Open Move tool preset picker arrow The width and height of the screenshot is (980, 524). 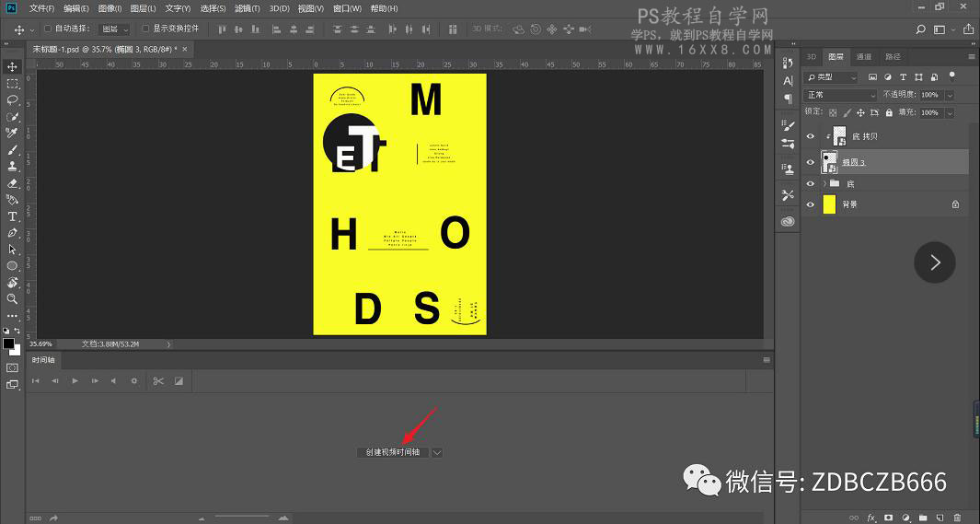pos(32,30)
